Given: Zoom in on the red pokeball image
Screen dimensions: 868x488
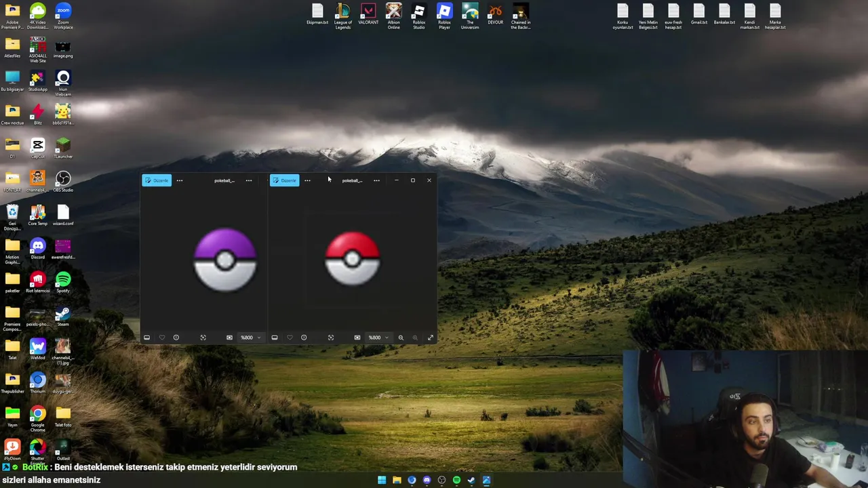Looking at the screenshot, I should (x=415, y=338).
